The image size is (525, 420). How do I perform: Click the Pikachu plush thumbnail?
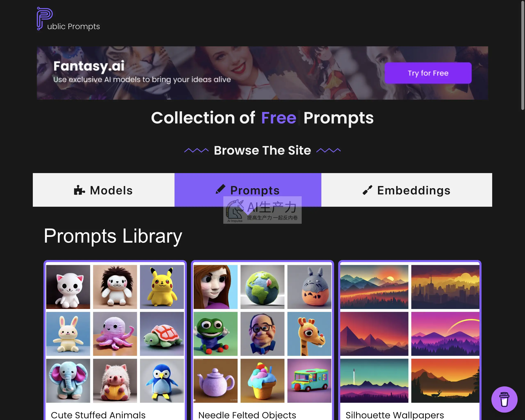coord(162,287)
